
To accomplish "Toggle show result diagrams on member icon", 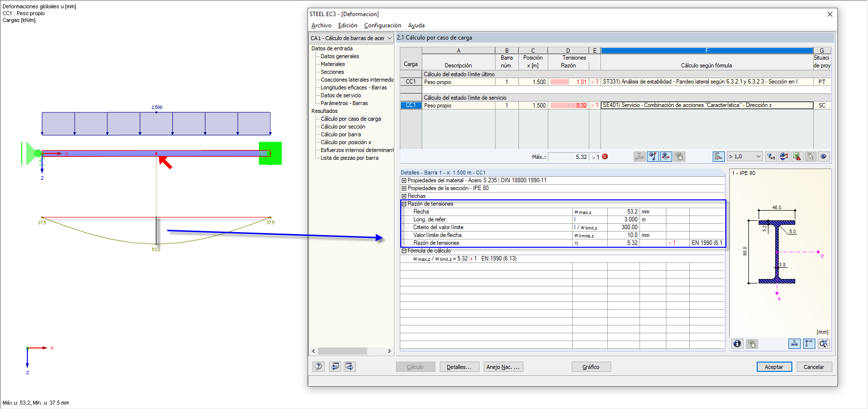I will 653,156.
